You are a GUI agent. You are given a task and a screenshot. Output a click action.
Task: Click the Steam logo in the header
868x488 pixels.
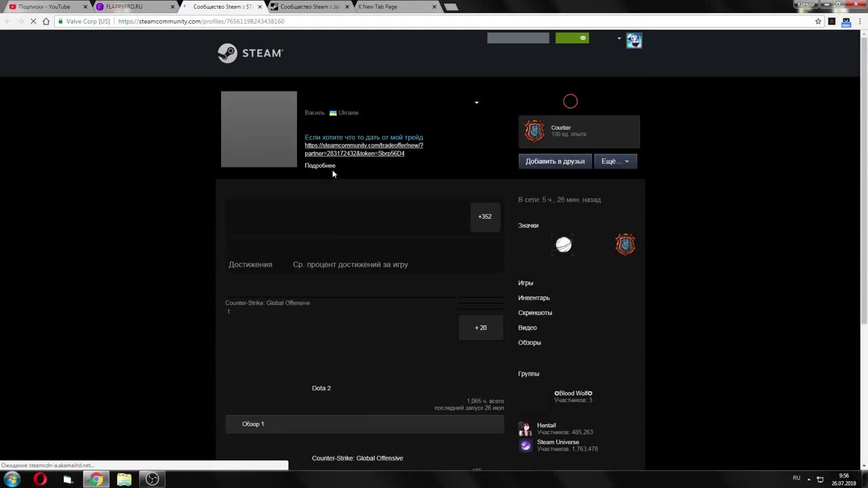click(250, 53)
